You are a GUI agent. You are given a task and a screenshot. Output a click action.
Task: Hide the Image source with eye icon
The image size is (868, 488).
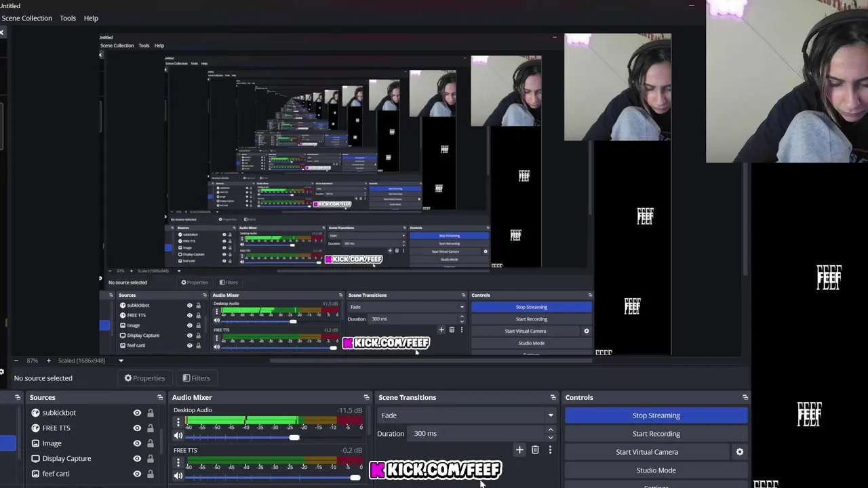(137, 443)
